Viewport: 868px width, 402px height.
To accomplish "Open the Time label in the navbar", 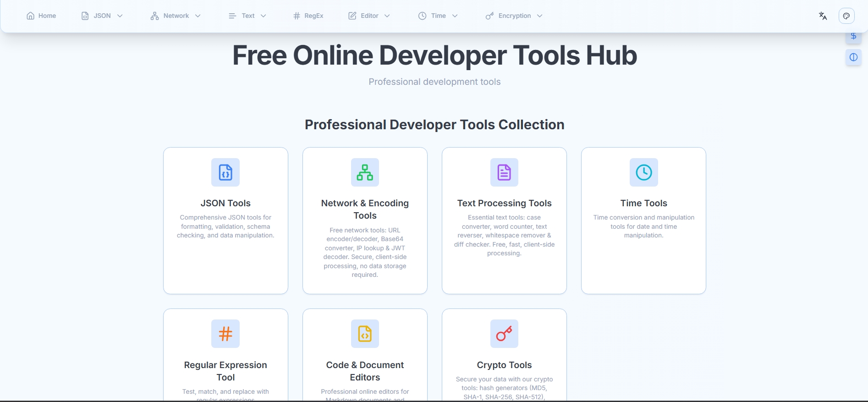I will pyautogui.click(x=439, y=16).
